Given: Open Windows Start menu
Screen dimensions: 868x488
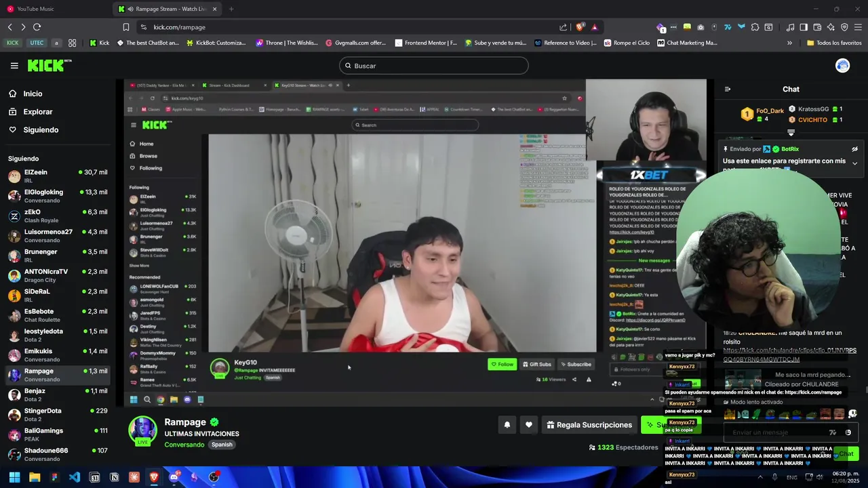Looking at the screenshot, I should [14, 477].
